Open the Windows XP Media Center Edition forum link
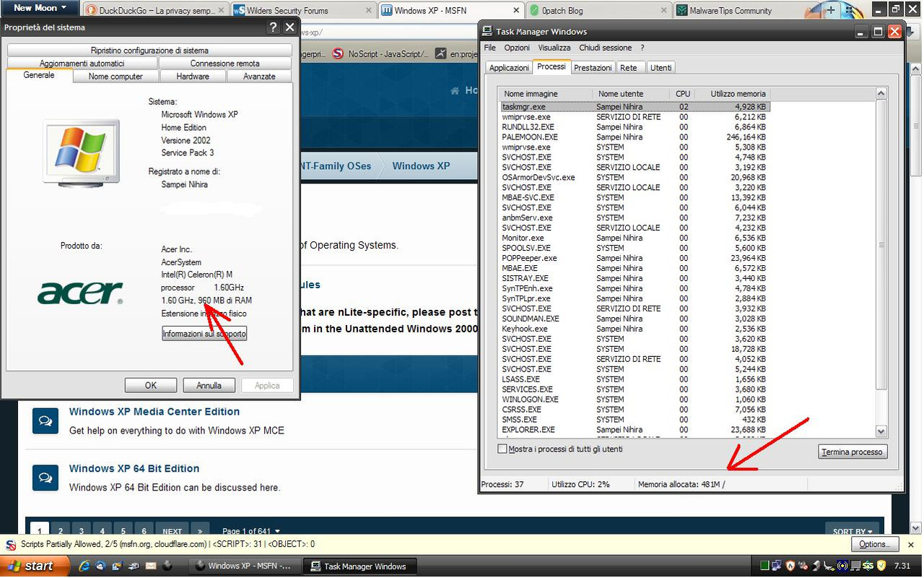The image size is (924, 578). click(154, 412)
